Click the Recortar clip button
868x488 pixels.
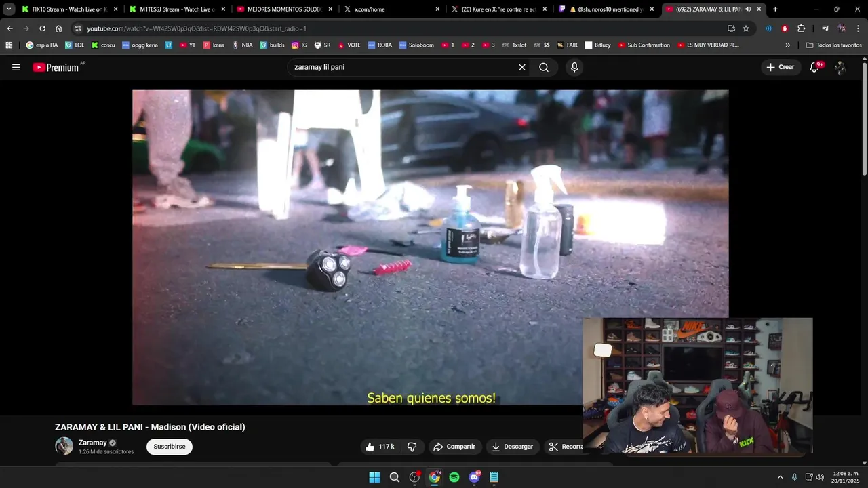click(566, 447)
